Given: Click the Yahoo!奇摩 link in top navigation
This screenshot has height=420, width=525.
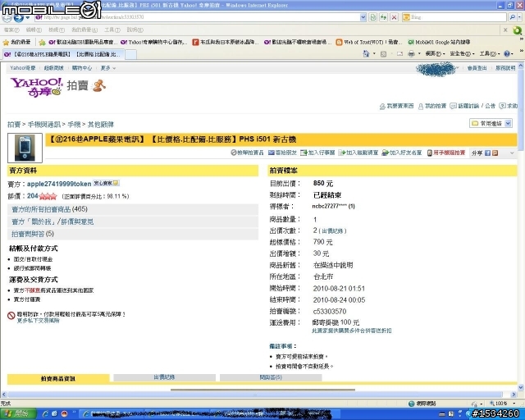Looking at the screenshot, I should pyautogui.click(x=22, y=68).
